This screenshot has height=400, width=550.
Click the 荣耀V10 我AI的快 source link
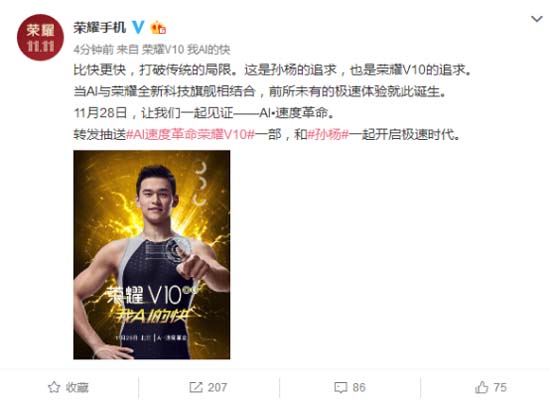(186, 50)
